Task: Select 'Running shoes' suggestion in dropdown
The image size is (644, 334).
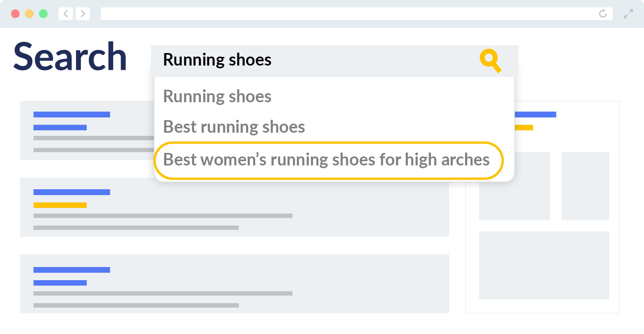Action: [x=217, y=96]
